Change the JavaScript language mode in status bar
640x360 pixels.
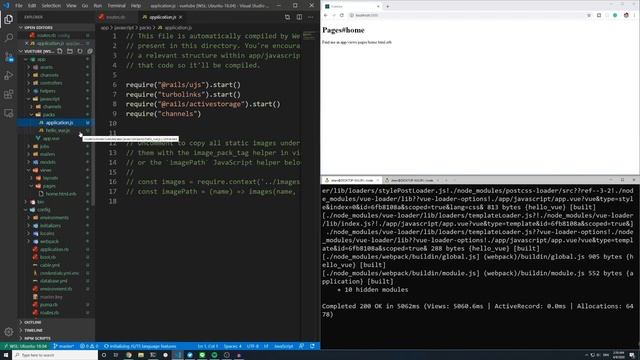tap(283, 346)
